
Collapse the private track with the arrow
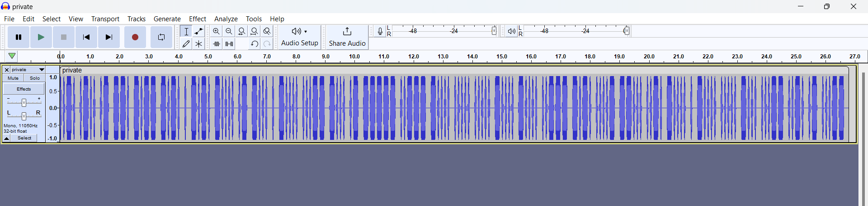coord(7,138)
